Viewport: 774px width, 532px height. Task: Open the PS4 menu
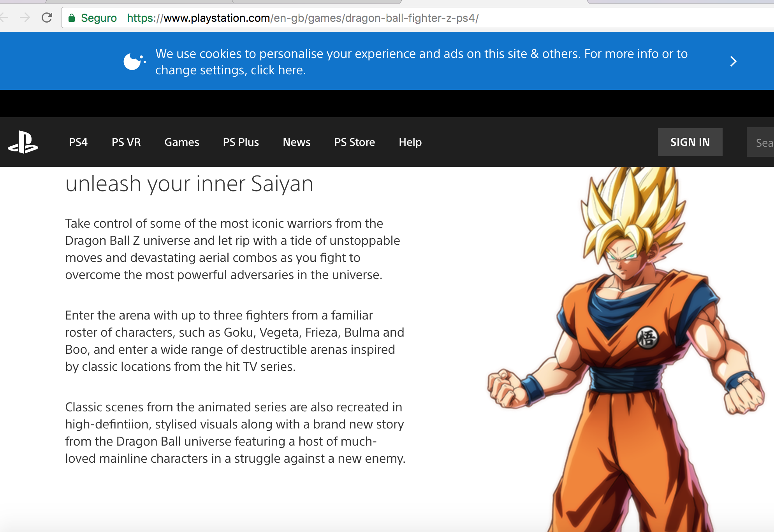[78, 142]
